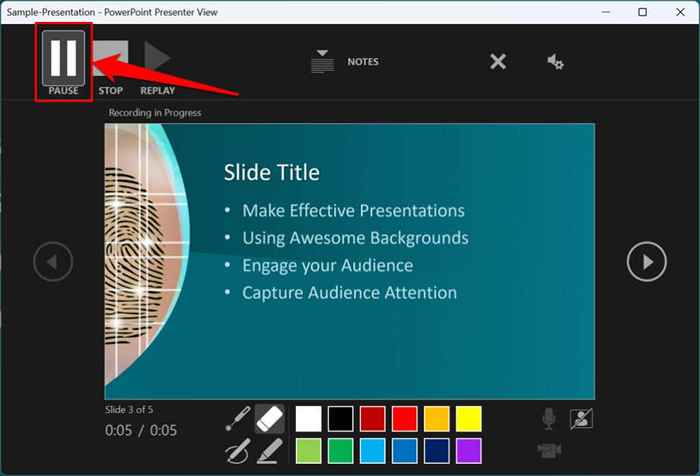Screen dimensions: 700x476
Task: Pick the dark red ink color
Action: [372, 418]
